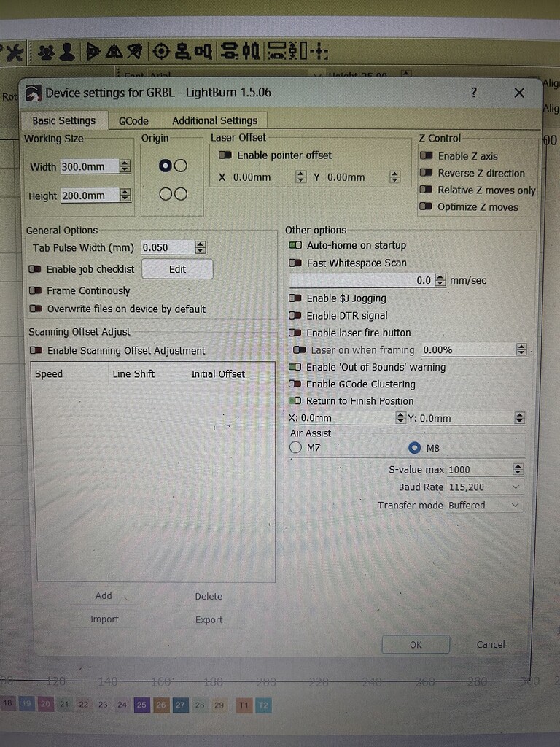Screen dimensions: 560x747
Task: Toggle Frame Continously option
Action: click(35, 290)
